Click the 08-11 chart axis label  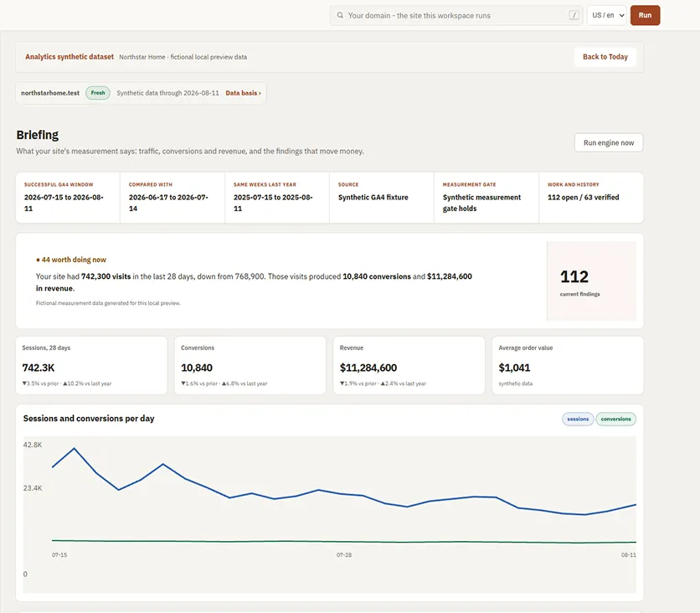(x=628, y=555)
